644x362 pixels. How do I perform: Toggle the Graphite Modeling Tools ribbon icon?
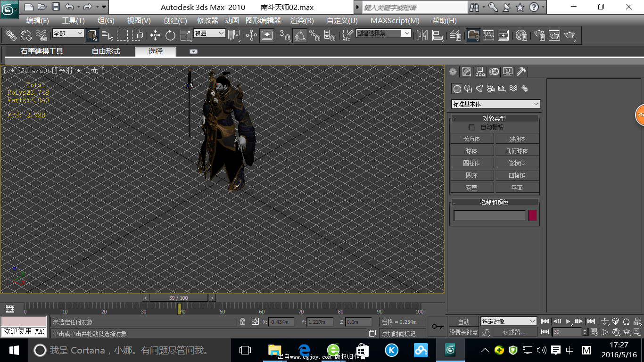click(473, 35)
